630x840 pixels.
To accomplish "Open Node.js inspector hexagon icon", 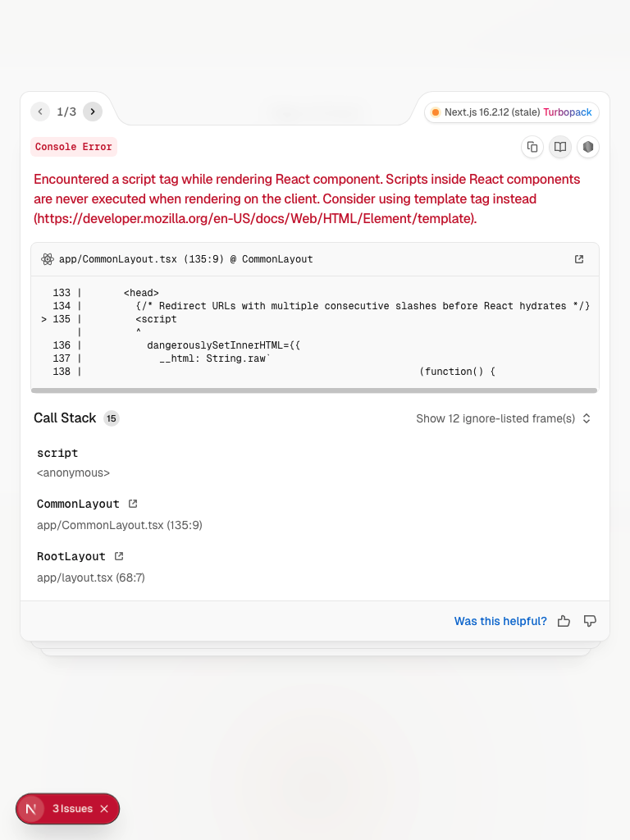I will [x=588, y=147].
